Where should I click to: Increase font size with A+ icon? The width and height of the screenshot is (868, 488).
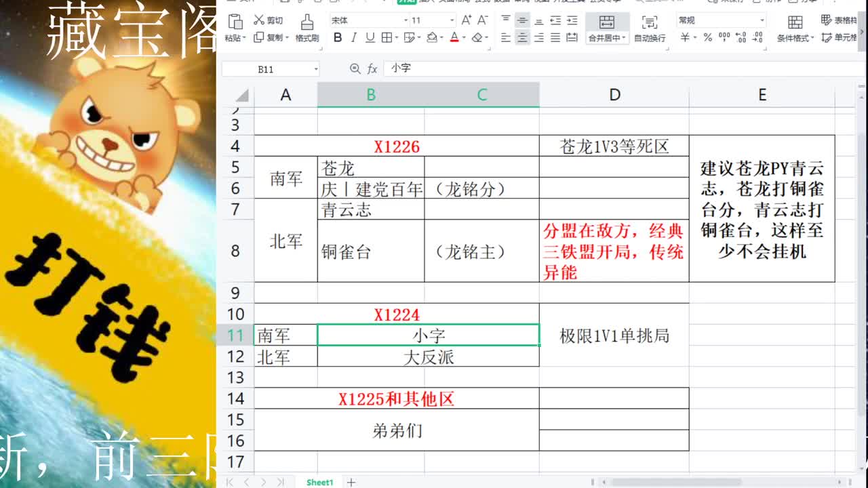click(468, 20)
